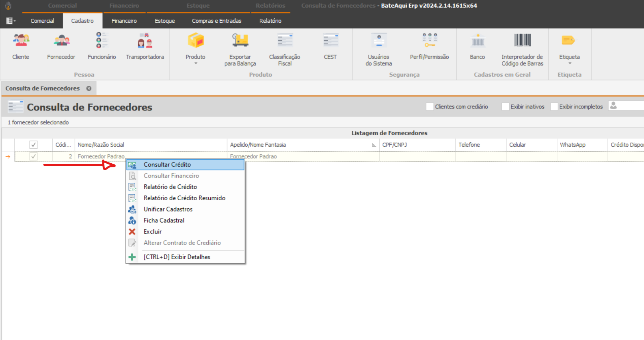Switch to the Estoque ribbon tab
The width and height of the screenshot is (644, 340).
(165, 21)
